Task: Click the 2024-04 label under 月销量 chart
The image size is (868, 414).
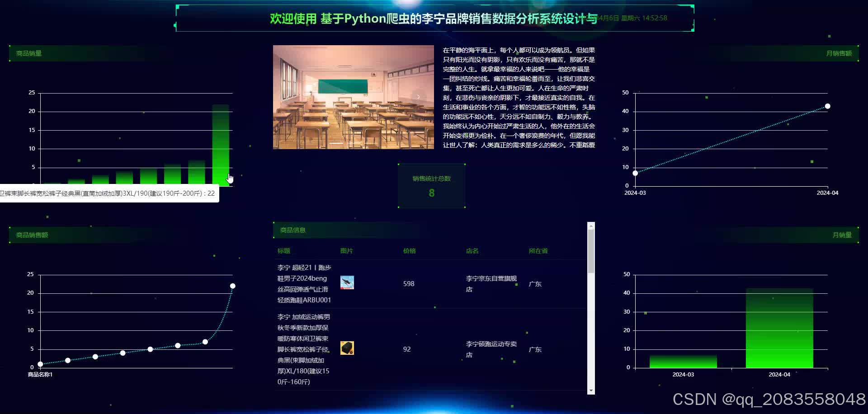Action: point(779,375)
